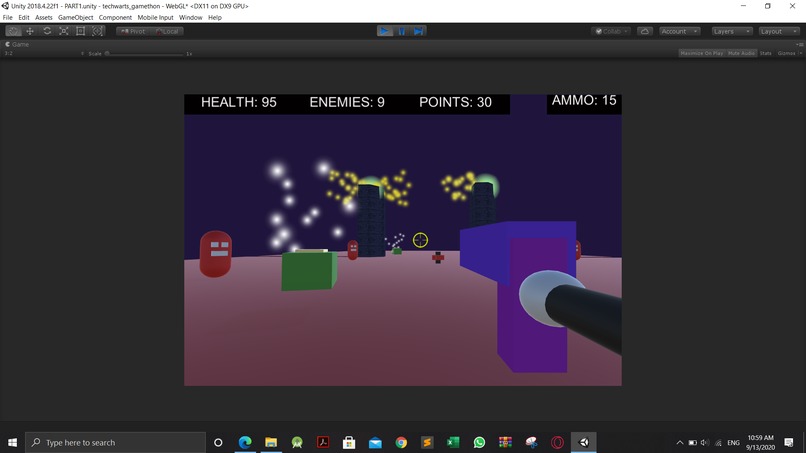Open the volume control in tray
Image resolution: width=806 pixels, height=453 pixels.
[705, 443]
